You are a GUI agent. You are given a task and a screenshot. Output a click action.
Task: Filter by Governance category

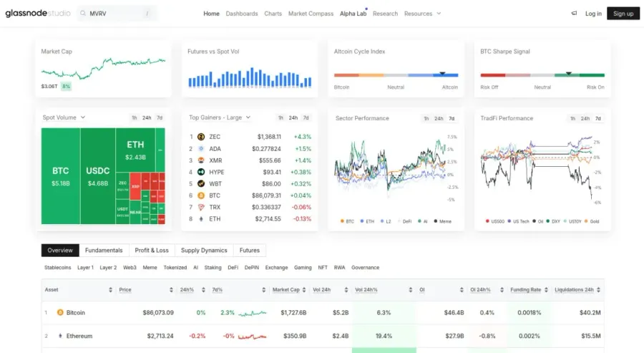(366, 268)
